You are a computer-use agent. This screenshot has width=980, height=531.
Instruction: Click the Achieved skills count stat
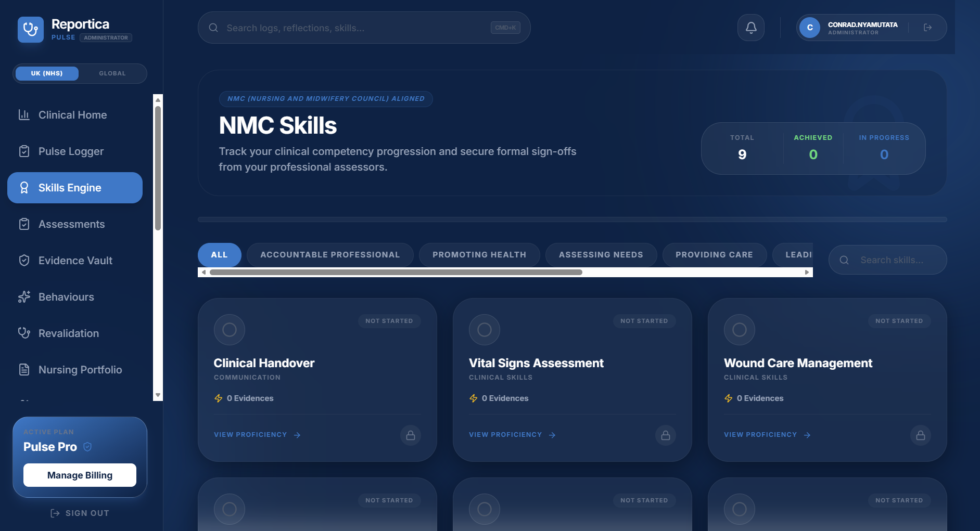point(813,148)
